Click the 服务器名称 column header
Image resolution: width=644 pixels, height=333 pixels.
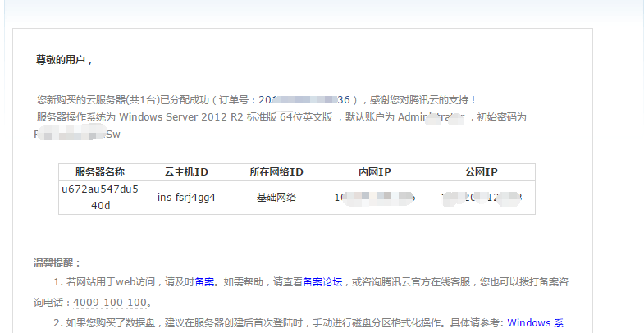(x=100, y=172)
